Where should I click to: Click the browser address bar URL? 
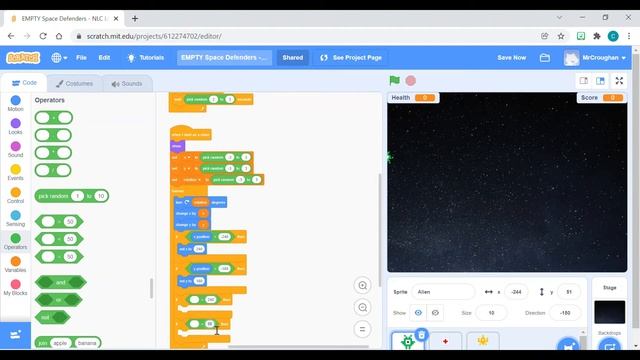(154, 36)
